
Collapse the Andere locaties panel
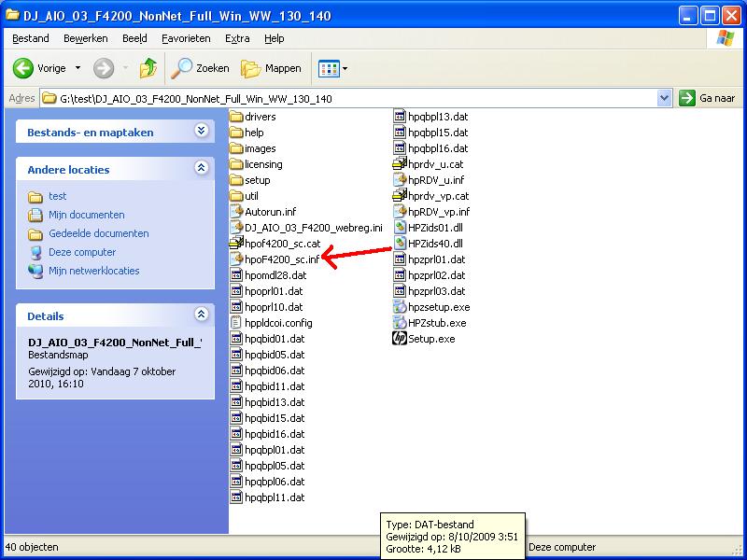pos(202,168)
